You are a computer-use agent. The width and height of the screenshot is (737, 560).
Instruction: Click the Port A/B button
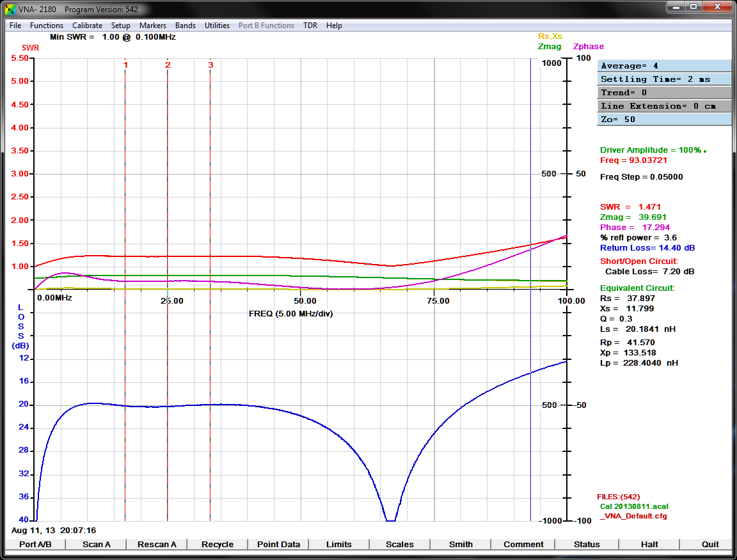[35, 545]
